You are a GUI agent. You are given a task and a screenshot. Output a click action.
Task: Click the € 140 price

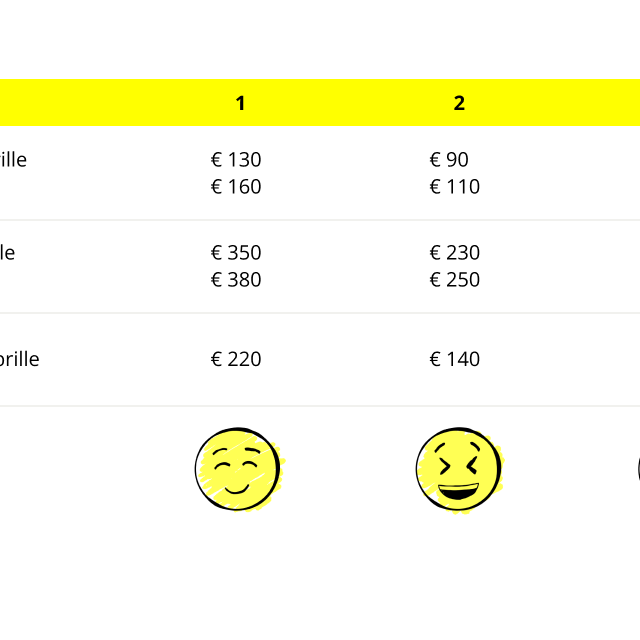pos(455,359)
